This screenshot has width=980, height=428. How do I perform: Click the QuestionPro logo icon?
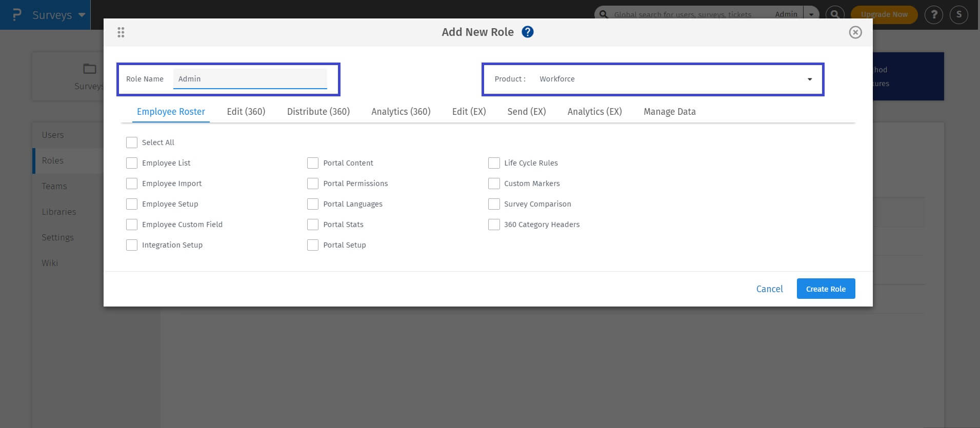16,15
